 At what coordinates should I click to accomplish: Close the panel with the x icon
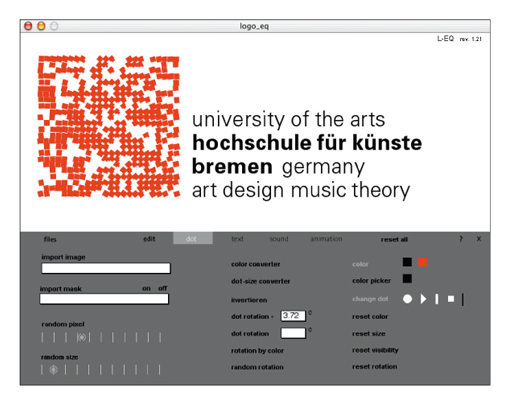479,239
